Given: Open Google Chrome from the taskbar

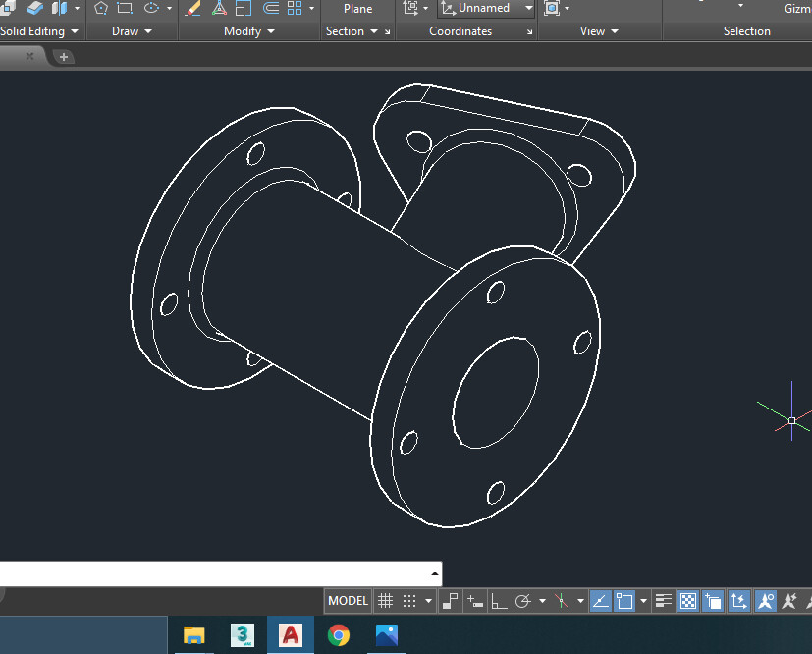Looking at the screenshot, I should (x=339, y=635).
